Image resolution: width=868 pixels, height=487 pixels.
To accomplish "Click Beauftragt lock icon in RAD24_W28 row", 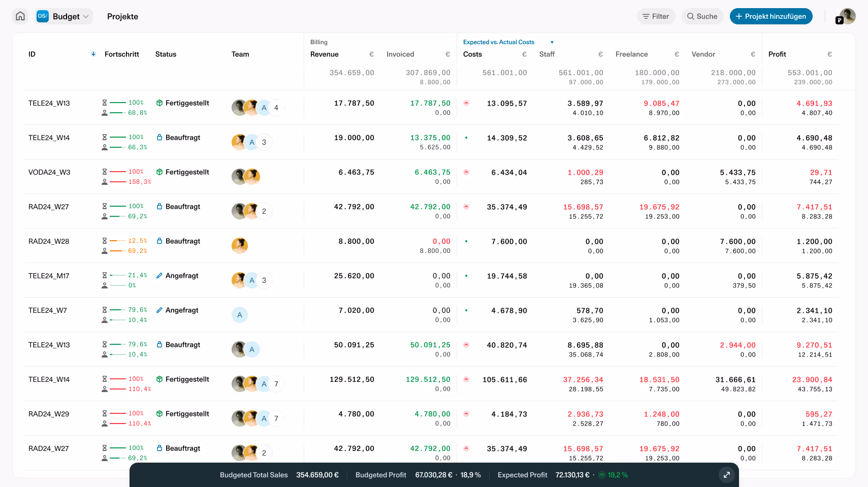I will pos(159,241).
